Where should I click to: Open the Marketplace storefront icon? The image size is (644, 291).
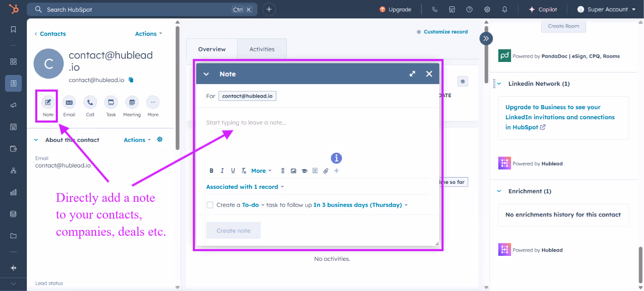click(x=452, y=9)
